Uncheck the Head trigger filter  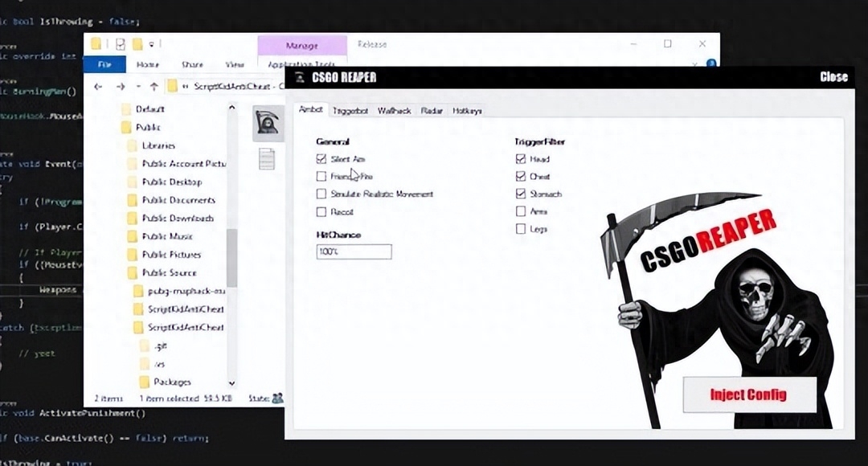point(520,159)
